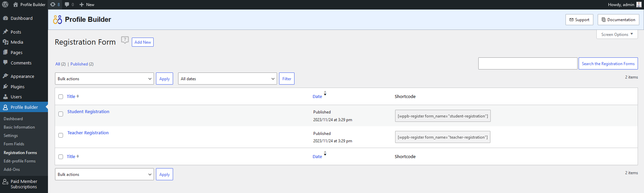Click the Media icon in sidebar
The image size is (644, 193).
click(5, 42)
